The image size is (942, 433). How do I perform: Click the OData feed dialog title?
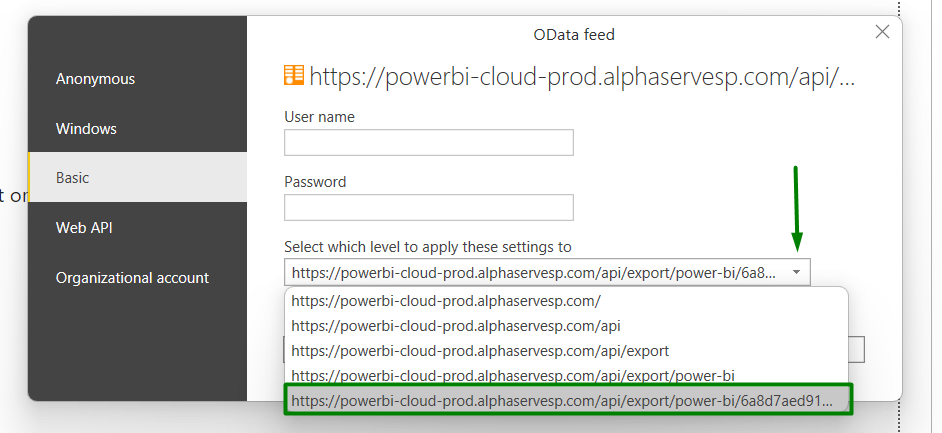click(x=574, y=35)
